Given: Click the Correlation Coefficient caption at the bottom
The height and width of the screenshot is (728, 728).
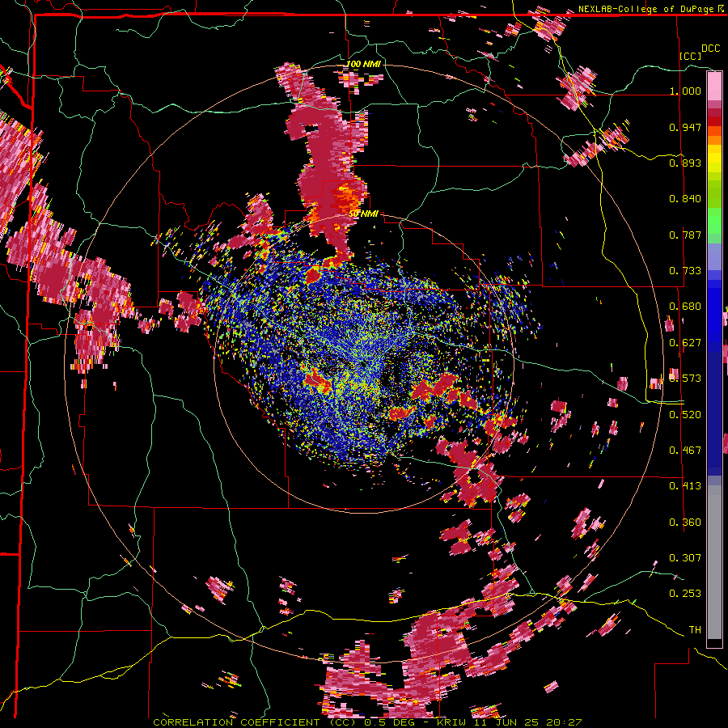Looking at the screenshot, I should pos(367,722).
